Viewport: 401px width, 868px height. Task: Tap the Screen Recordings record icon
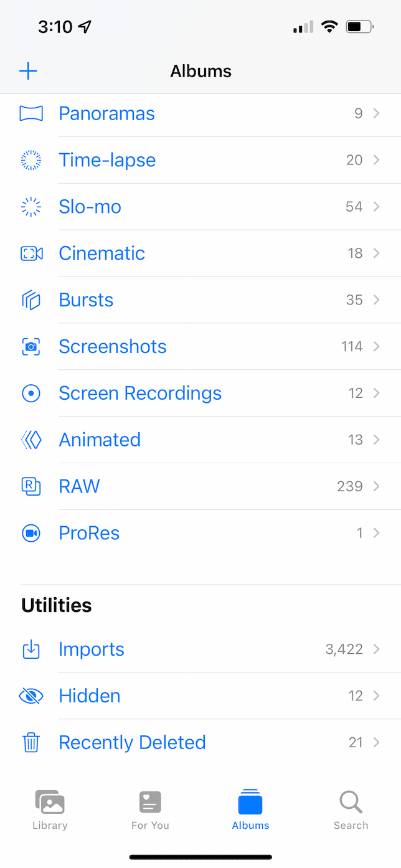[31, 394]
